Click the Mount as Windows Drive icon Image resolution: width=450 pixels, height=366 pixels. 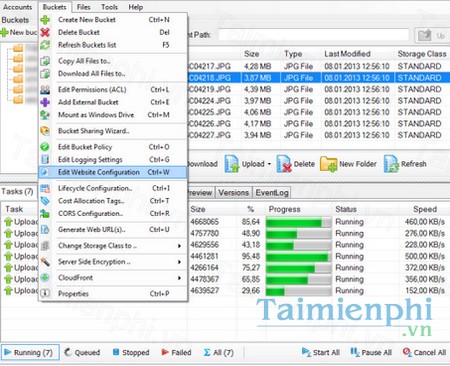45,115
